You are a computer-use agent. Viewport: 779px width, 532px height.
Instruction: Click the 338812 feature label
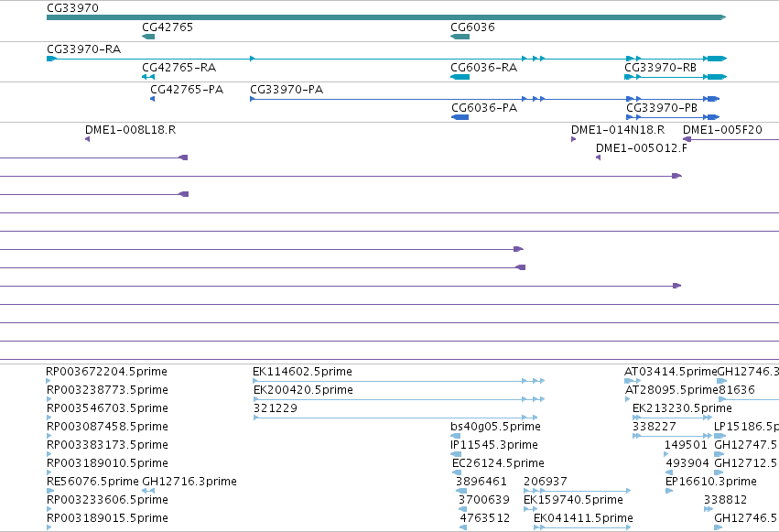click(725, 500)
